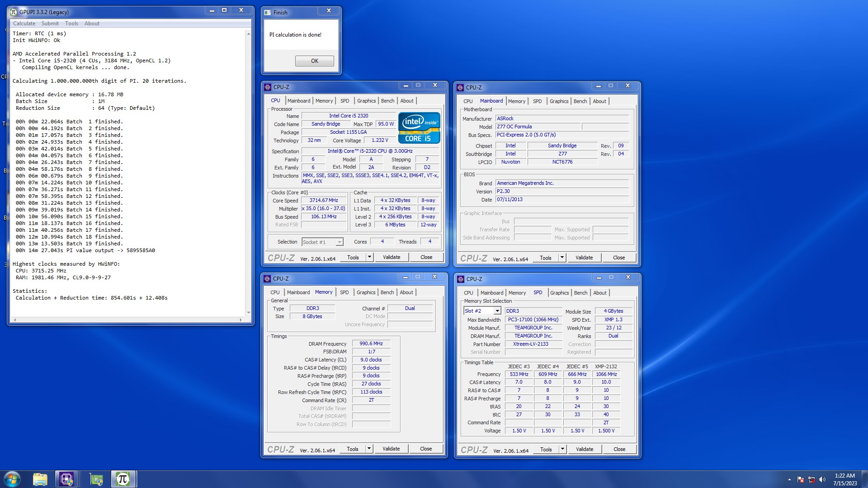Open the CPU-Z taskbar icon
868x488 pixels.
(x=66, y=479)
